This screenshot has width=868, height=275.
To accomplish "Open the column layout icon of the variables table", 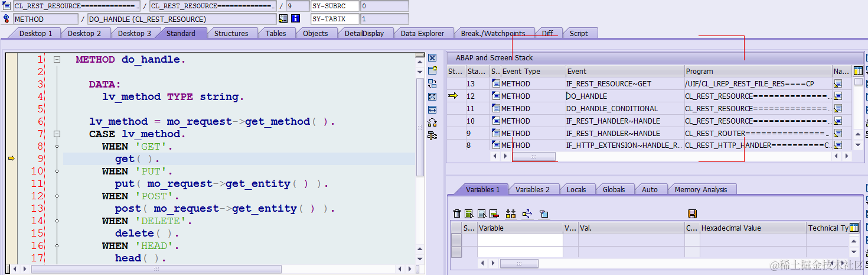I will (x=854, y=228).
